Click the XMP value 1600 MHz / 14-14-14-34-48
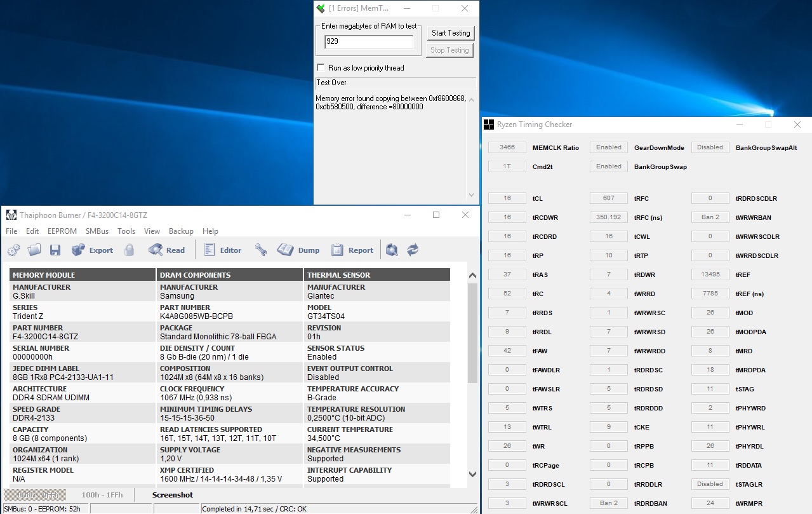Viewport: 812px width, 514px height. 221,479
